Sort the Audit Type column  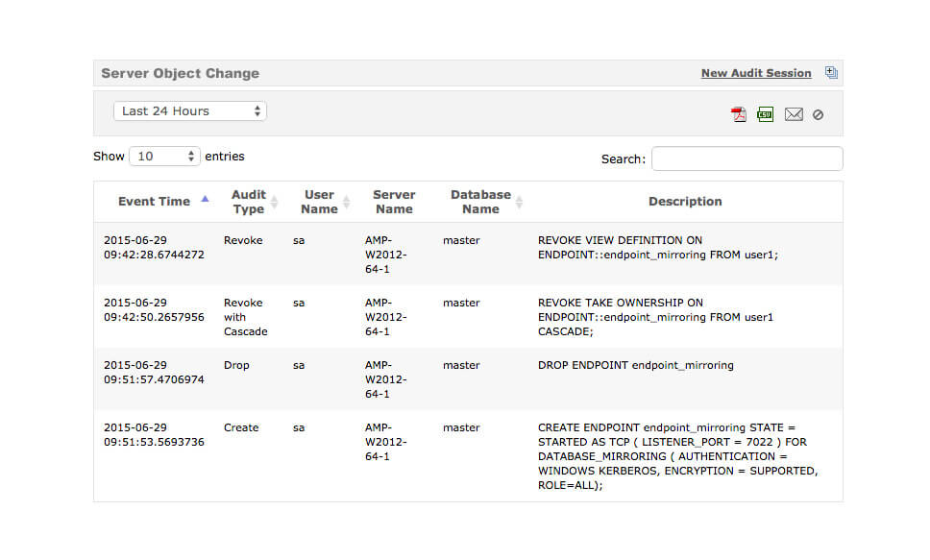(274, 202)
